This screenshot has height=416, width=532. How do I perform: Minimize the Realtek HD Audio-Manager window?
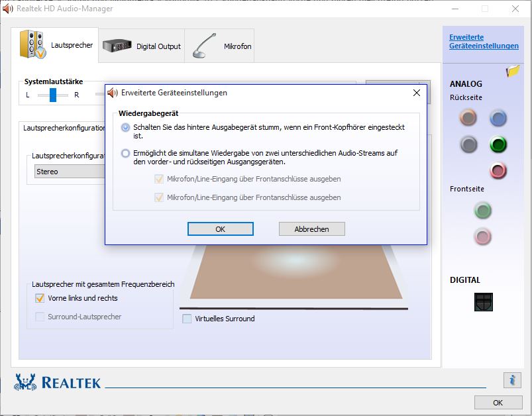455,9
